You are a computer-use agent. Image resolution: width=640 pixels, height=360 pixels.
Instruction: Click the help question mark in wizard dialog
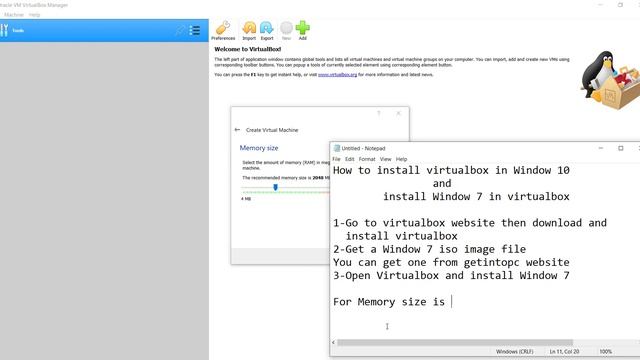tap(379, 113)
